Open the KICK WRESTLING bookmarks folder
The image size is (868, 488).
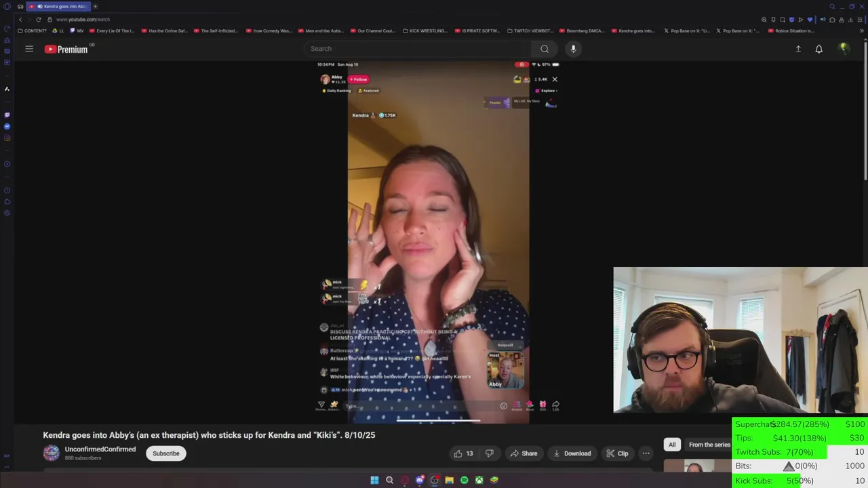tap(425, 30)
